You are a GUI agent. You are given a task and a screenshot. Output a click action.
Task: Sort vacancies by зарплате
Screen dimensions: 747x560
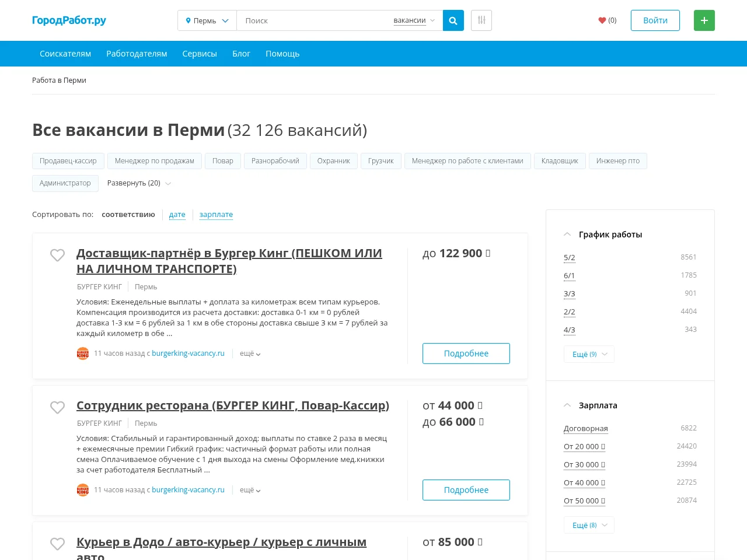tap(216, 215)
